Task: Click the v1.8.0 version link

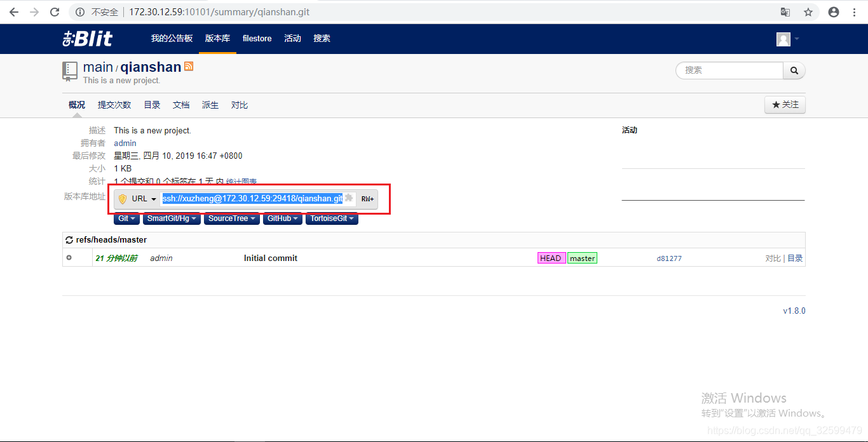Action: pyautogui.click(x=794, y=311)
